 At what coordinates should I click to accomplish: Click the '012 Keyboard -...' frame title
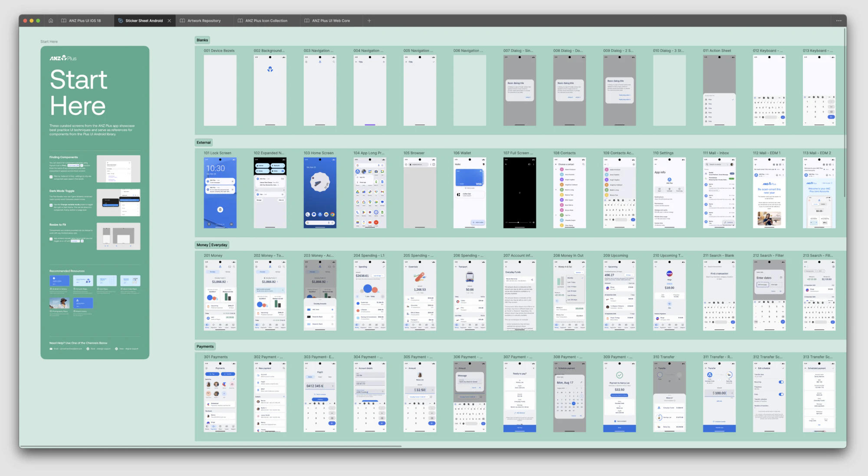[x=768, y=51]
